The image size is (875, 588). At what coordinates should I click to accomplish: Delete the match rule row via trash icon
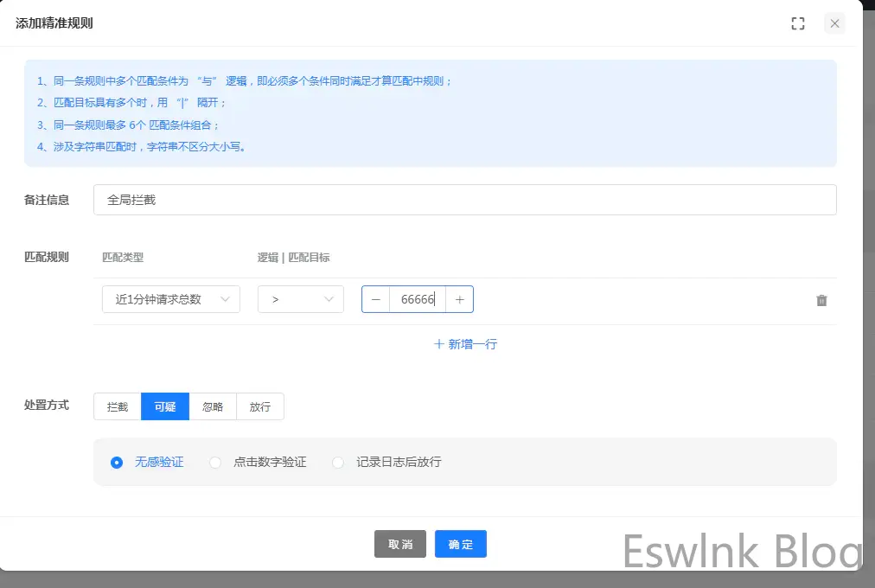click(x=821, y=300)
